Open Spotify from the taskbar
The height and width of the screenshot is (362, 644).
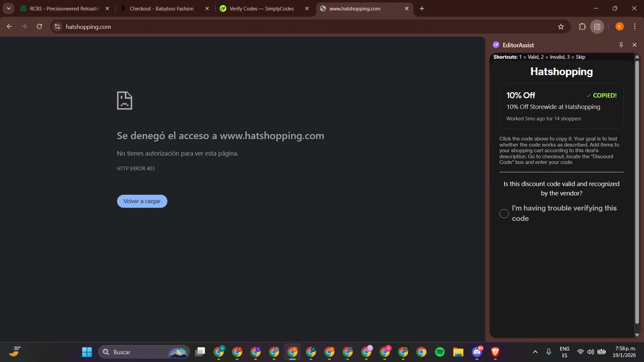[440, 352]
